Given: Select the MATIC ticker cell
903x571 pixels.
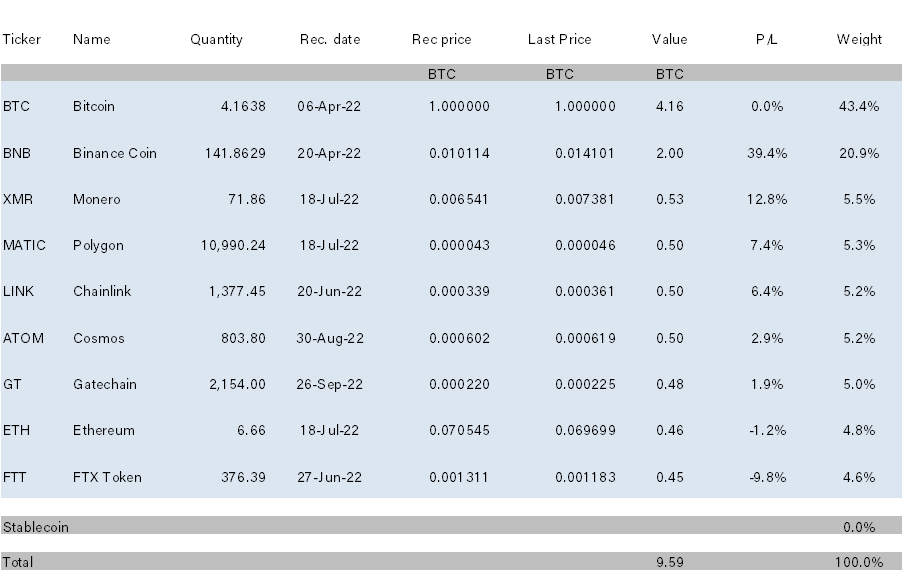Looking at the screenshot, I should point(24,245).
